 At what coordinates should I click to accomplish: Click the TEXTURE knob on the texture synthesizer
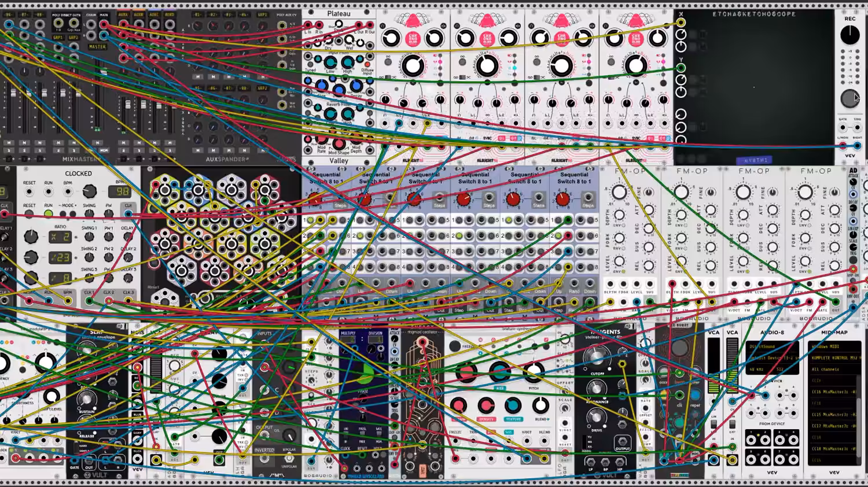point(513,405)
